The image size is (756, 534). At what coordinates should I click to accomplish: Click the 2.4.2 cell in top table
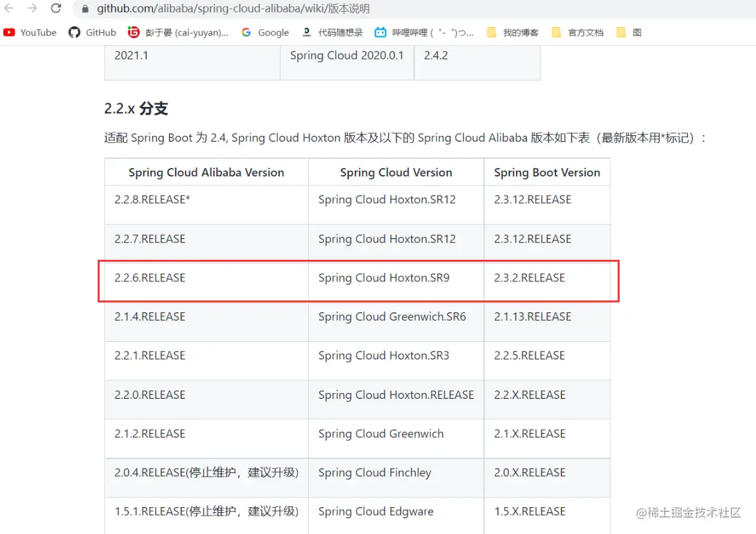point(477,63)
